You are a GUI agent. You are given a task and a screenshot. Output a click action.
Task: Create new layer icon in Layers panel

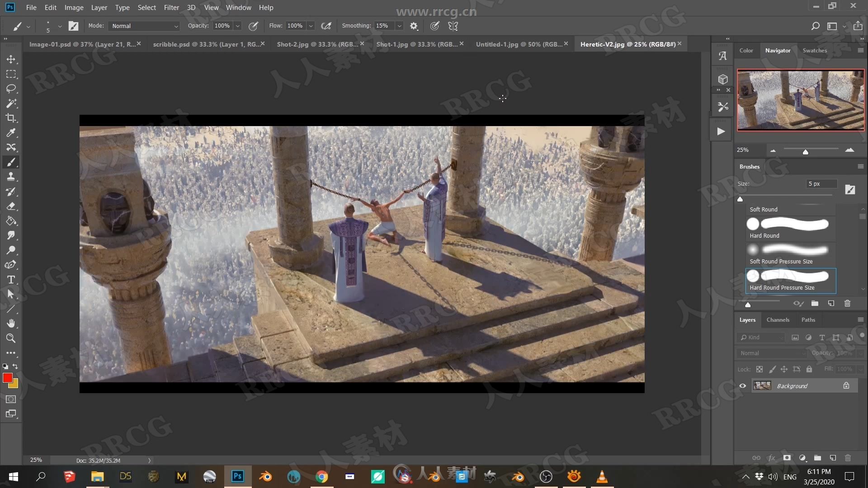(833, 458)
